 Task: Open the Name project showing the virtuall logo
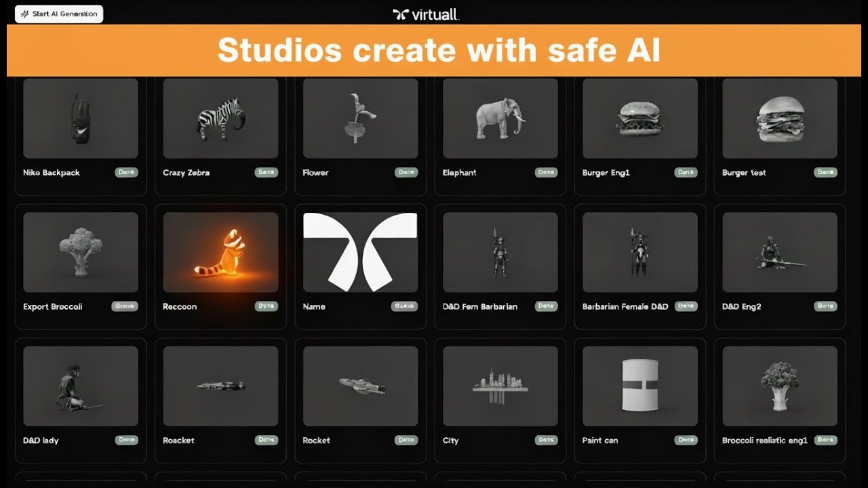[360, 252]
